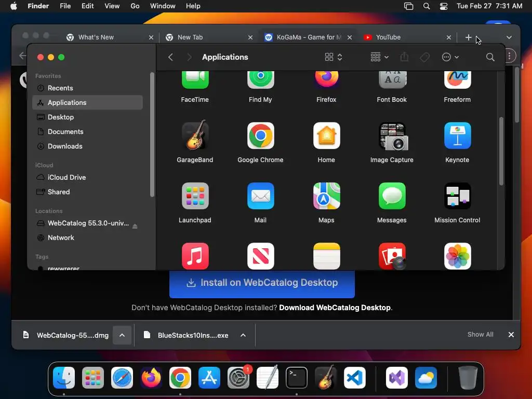The width and height of the screenshot is (532, 399).
Task: Open the WebCatalog dmg download item
Action: click(66, 335)
